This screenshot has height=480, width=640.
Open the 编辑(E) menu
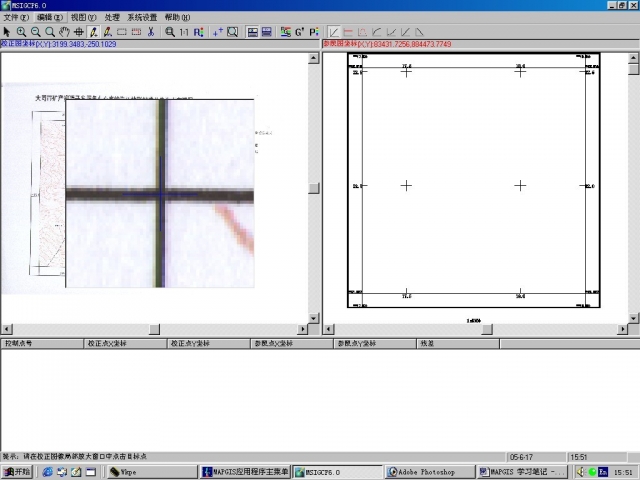pos(49,18)
